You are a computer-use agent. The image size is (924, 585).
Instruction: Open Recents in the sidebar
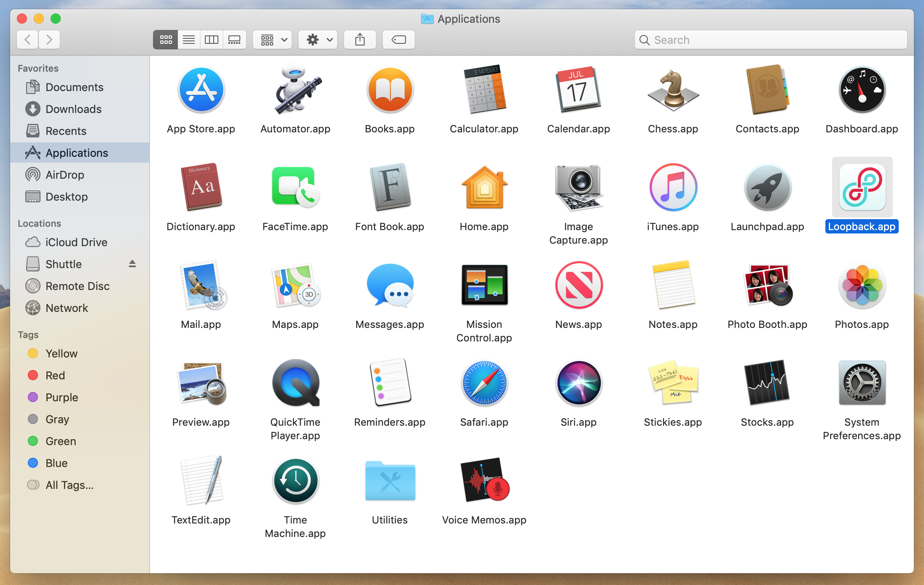(80, 131)
